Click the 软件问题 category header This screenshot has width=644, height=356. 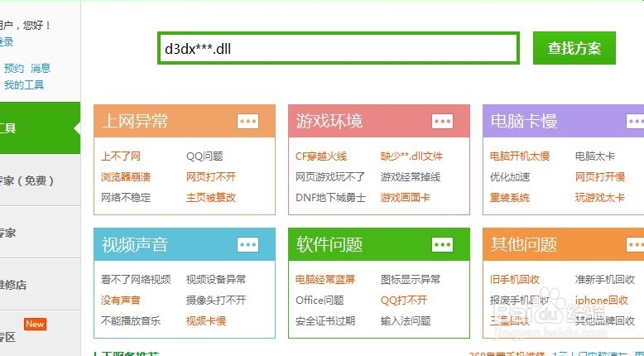(x=379, y=244)
